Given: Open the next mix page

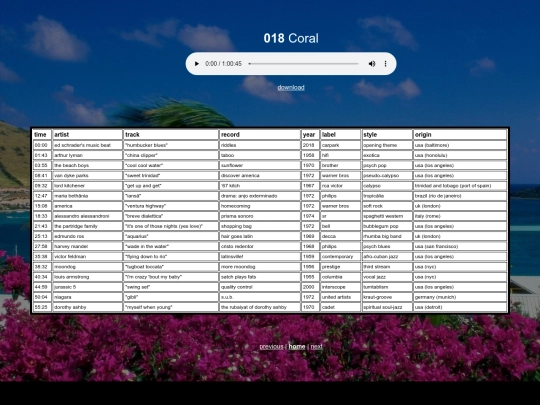Looking at the screenshot, I should tap(317, 346).
